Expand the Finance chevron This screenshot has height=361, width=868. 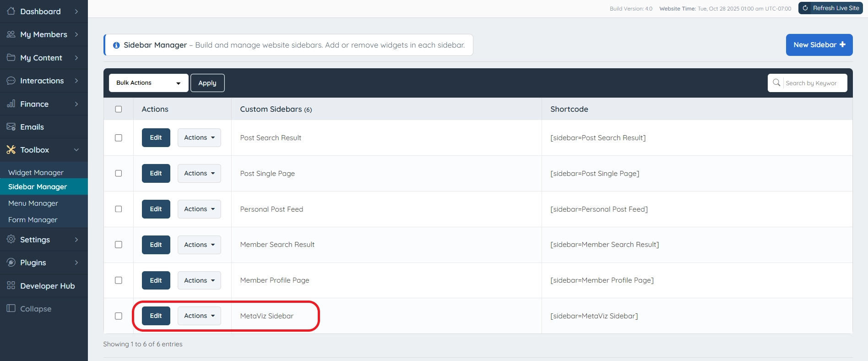click(x=76, y=104)
